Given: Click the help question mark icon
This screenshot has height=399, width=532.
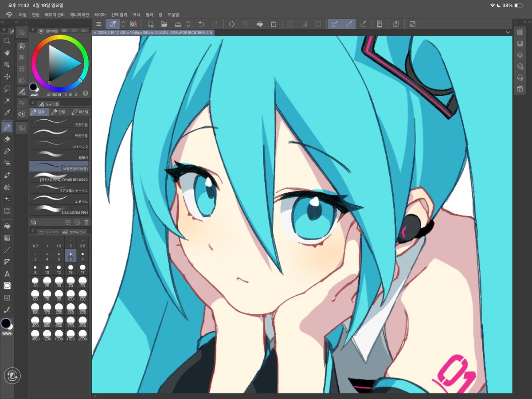Looking at the screenshot, I should tap(396, 24).
